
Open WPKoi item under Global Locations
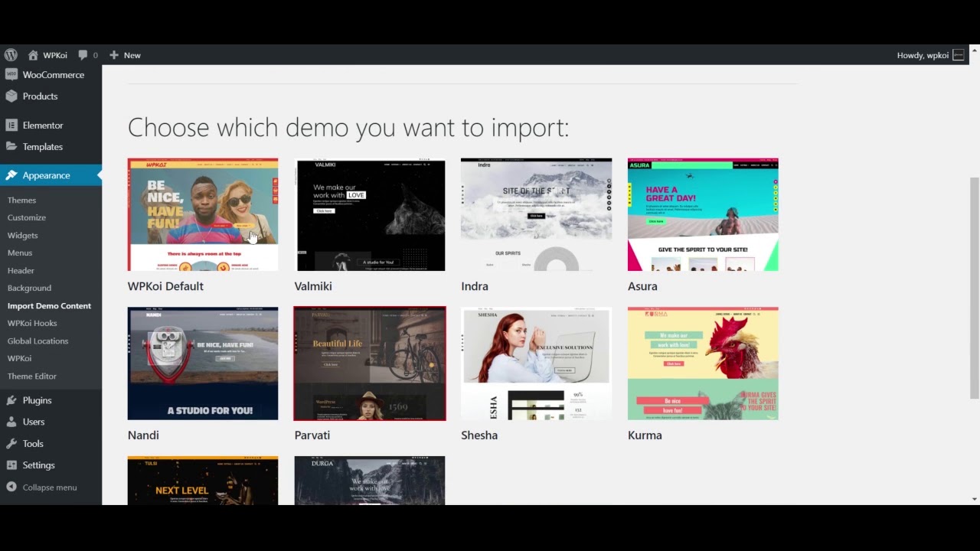[x=19, y=359]
